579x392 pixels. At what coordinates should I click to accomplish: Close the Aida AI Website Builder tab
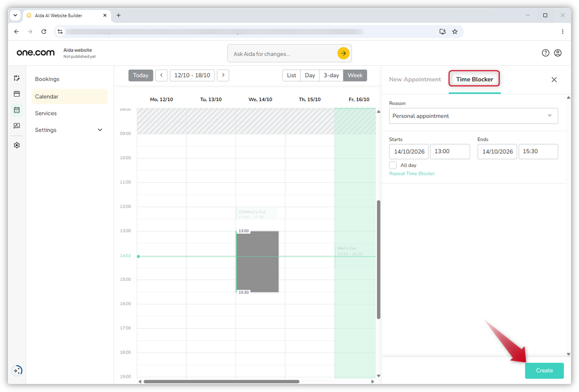coord(105,16)
